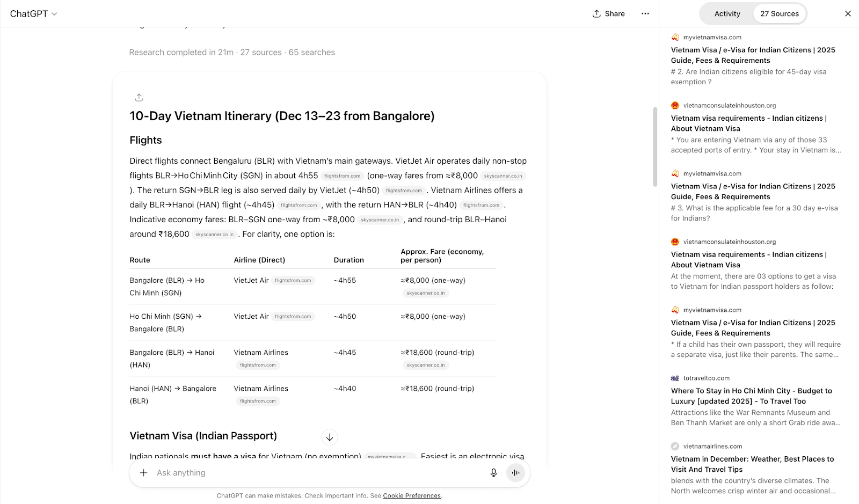The image size is (859, 504).
Task: Click the 'Vietnam Visa (Indian Passport)' heading
Action: point(203,436)
